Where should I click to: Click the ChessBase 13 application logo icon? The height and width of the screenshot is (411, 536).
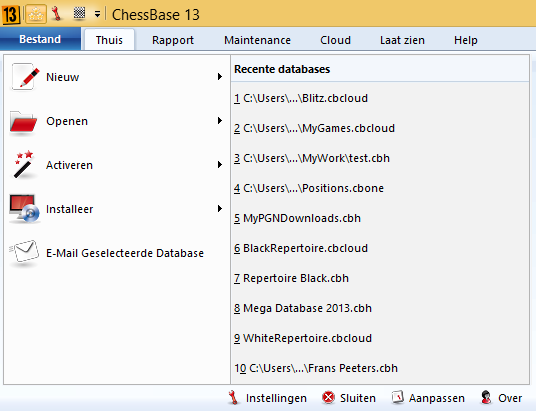11,15
